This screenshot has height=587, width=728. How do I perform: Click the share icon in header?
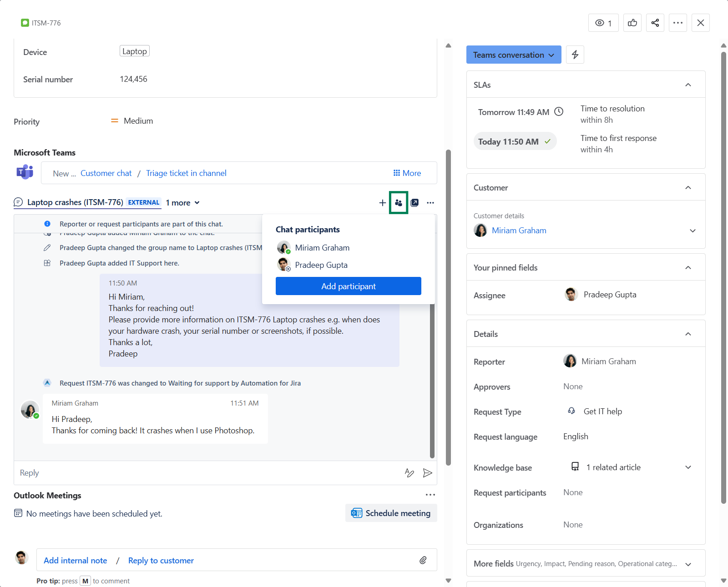click(x=655, y=23)
